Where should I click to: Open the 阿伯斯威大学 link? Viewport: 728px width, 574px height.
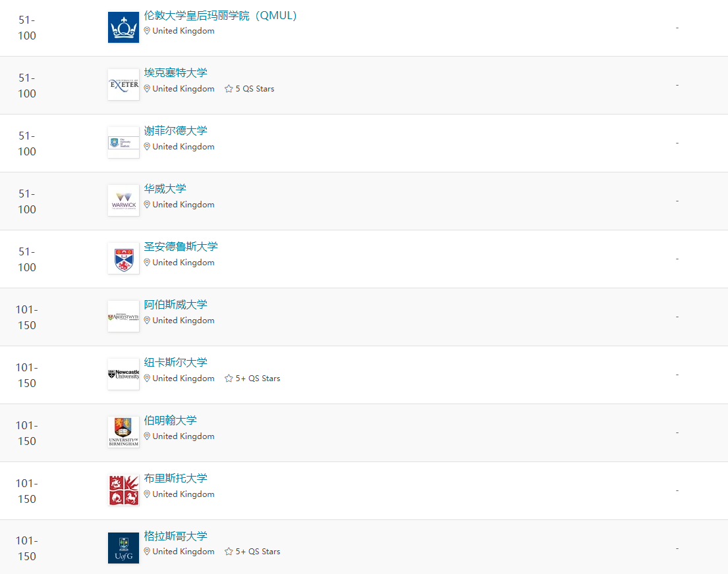tap(175, 304)
